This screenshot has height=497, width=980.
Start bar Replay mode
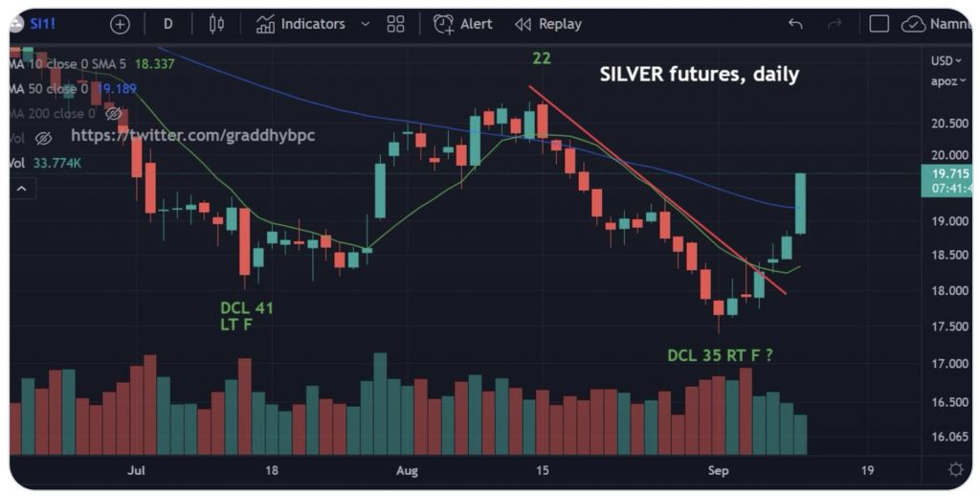(x=548, y=24)
